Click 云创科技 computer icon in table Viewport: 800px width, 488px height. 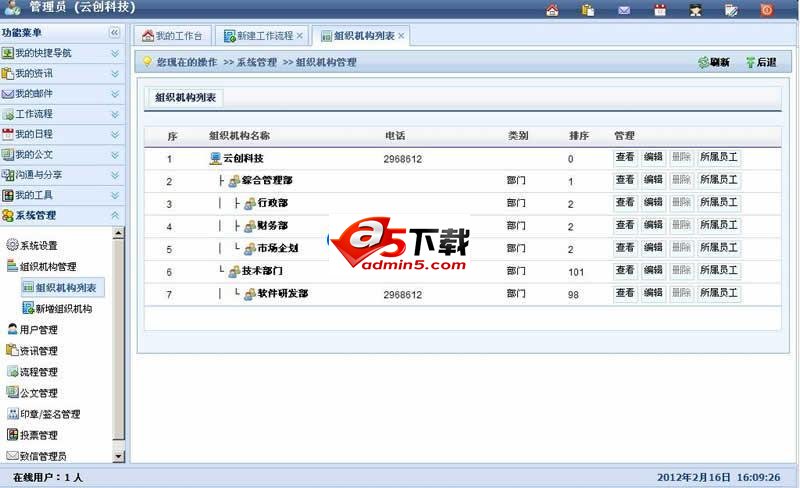(215, 159)
